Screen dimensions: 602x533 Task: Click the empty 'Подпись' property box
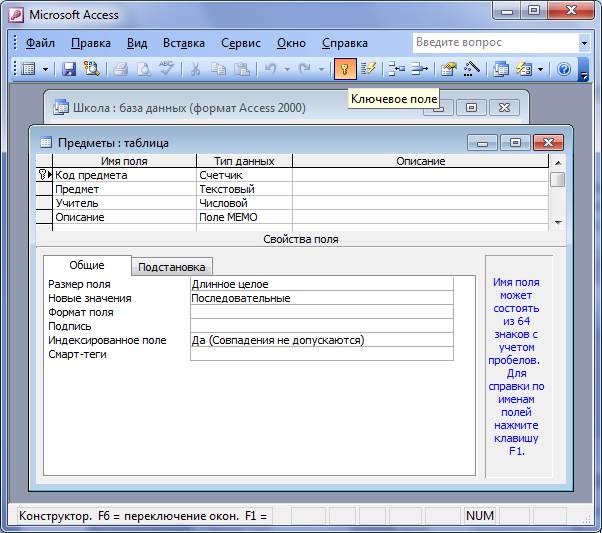(x=322, y=326)
